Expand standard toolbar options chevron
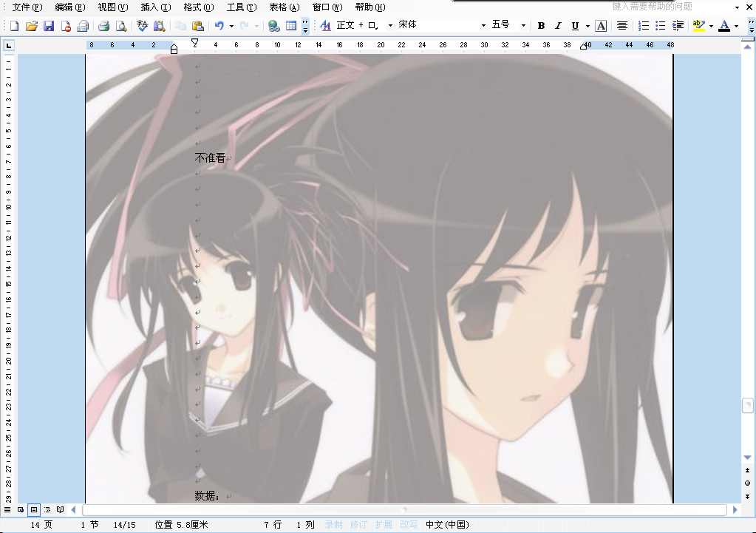 click(305, 26)
